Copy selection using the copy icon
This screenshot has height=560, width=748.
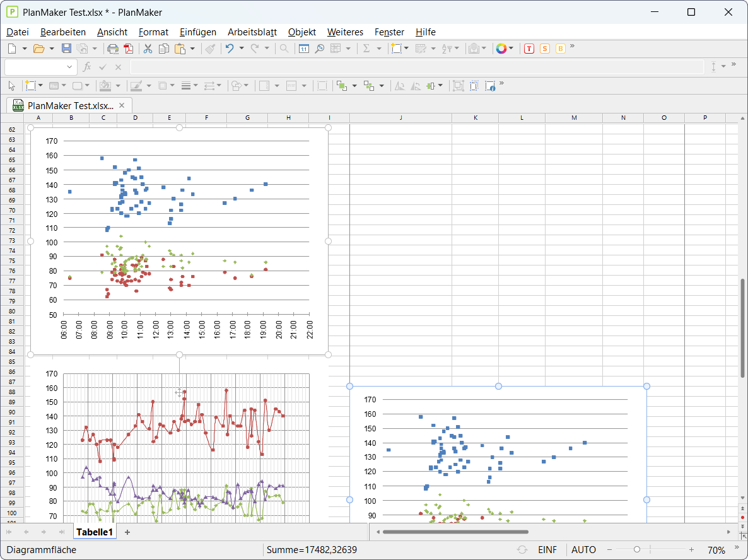[163, 49]
